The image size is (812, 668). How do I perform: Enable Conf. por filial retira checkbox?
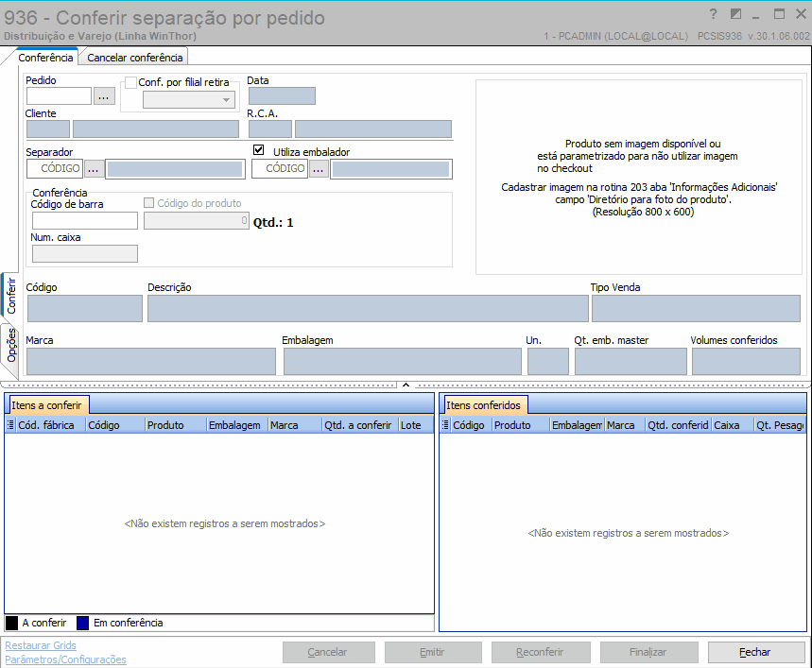[x=130, y=82]
